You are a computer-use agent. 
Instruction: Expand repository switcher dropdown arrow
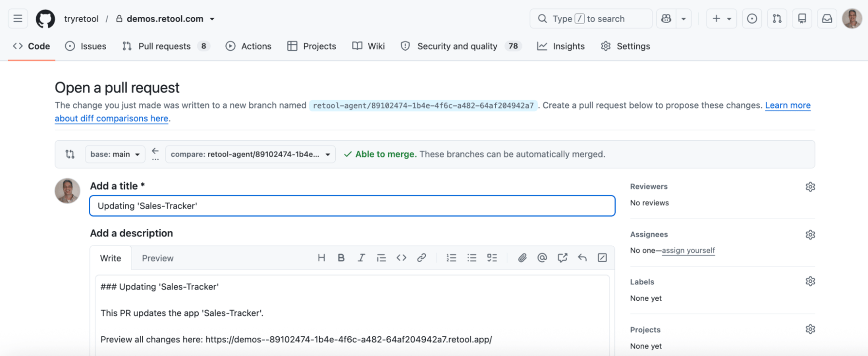point(212,19)
